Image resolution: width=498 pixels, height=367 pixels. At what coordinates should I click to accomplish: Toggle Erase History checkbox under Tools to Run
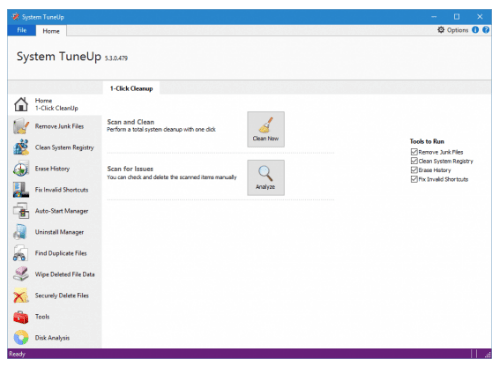click(414, 170)
